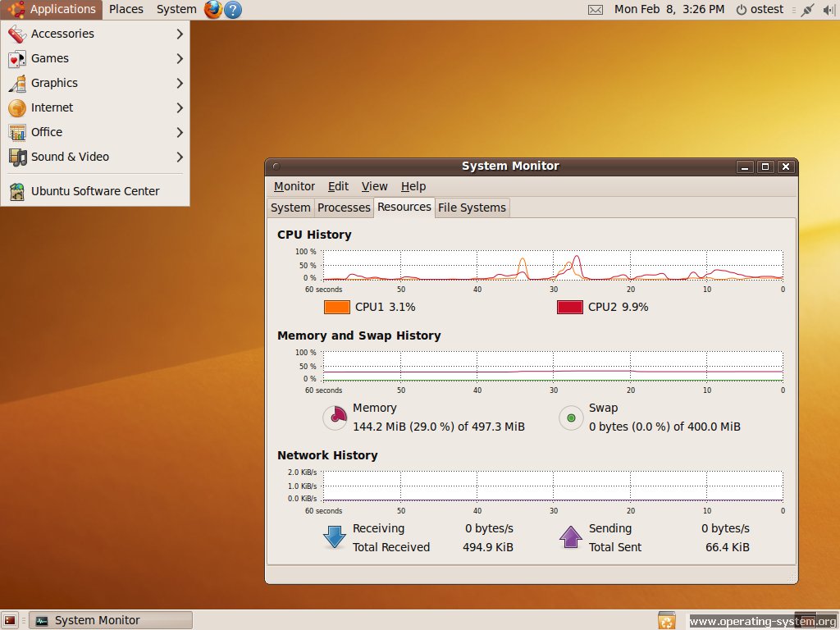The height and width of the screenshot is (630, 840).
Task: Expand the Sound & Video submenu arrow
Action: [x=180, y=157]
